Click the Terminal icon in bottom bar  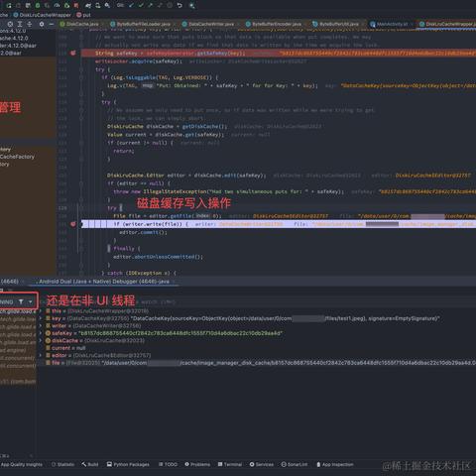(220, 464)
